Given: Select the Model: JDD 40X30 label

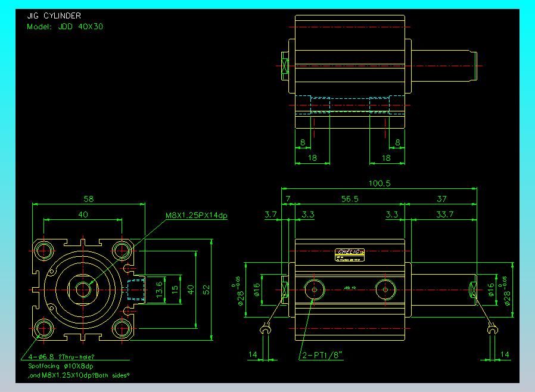Looking at the screenshot, I should pos(65,27).
